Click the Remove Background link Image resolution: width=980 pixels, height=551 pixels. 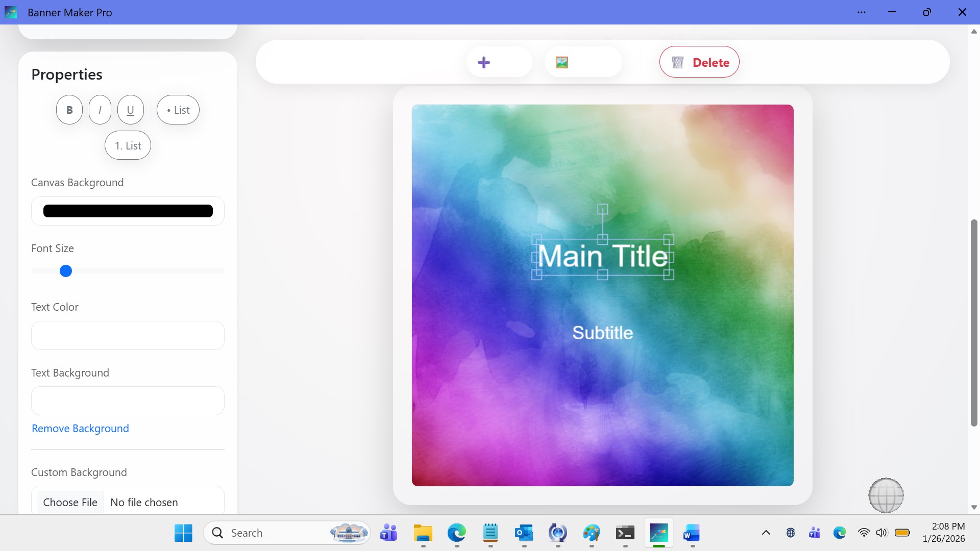(80, 429)
